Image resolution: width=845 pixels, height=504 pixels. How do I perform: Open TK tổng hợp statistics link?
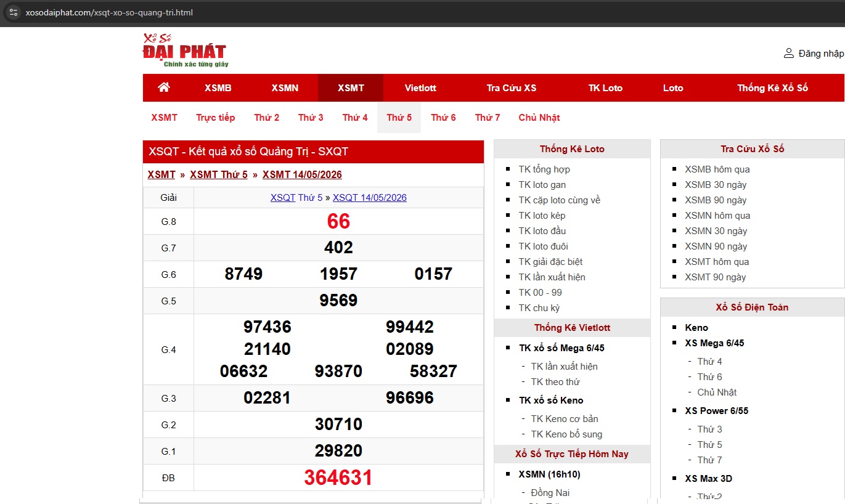click(544, 169)
